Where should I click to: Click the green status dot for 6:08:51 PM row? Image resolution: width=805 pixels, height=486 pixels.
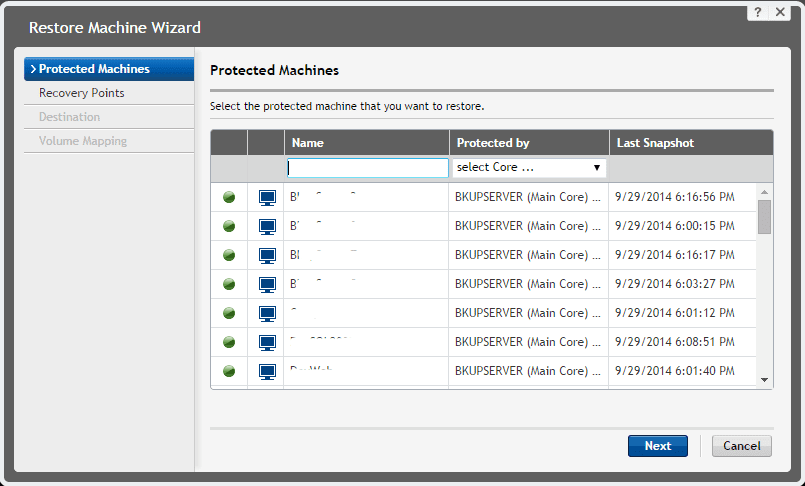tap(229, 342)
